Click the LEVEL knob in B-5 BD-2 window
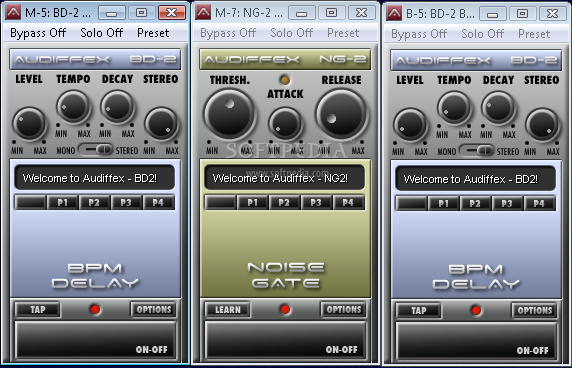572x368 pixels. click(x=410, y=125)
